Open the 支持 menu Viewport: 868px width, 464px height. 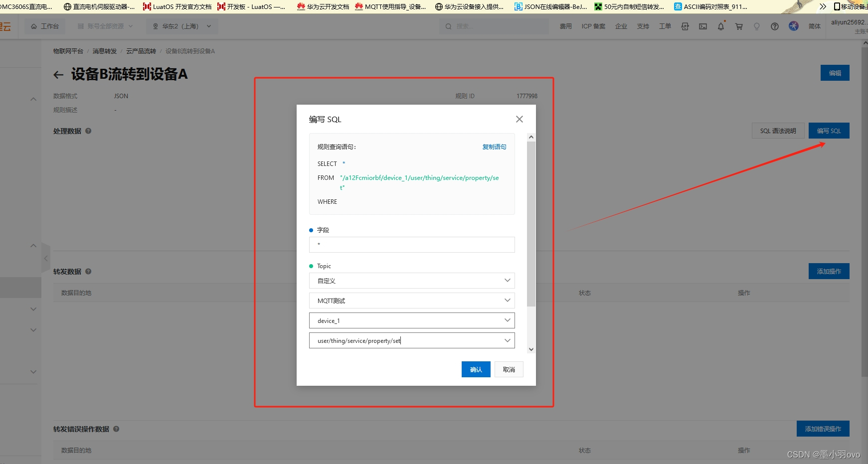point(643,26)
